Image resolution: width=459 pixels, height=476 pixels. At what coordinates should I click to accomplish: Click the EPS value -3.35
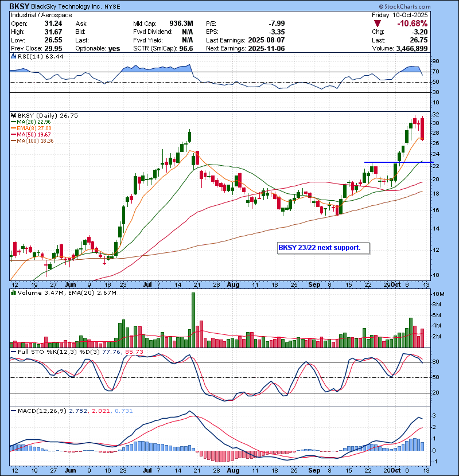pos(277,32)
